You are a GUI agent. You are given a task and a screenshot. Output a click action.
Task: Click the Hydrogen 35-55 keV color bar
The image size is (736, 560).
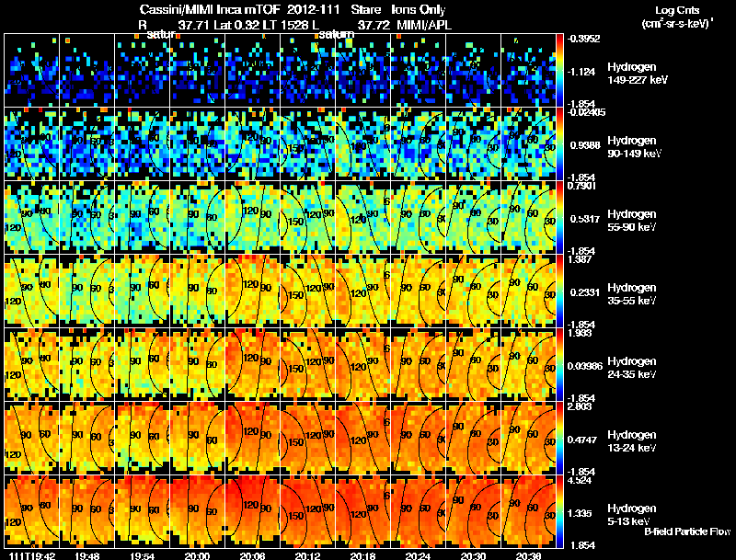559,291
